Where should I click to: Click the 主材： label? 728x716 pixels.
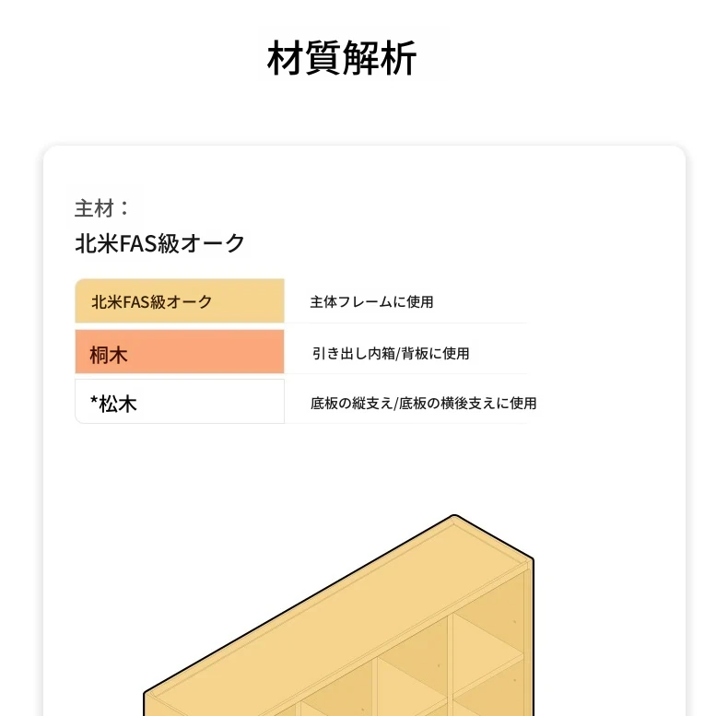pos(101,208)
